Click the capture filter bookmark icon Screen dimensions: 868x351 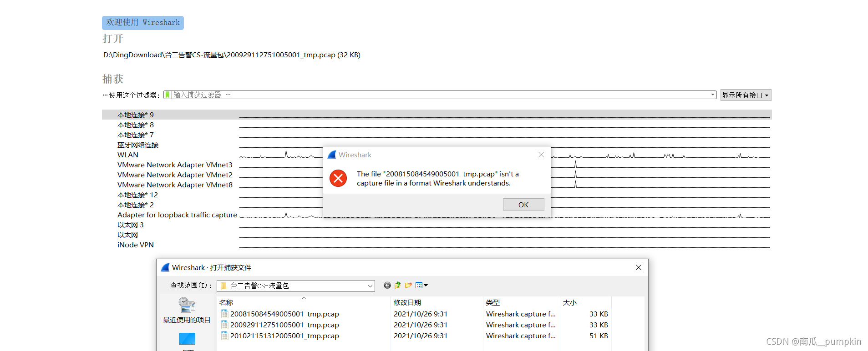pyautogui.click(x=168, y=95)
